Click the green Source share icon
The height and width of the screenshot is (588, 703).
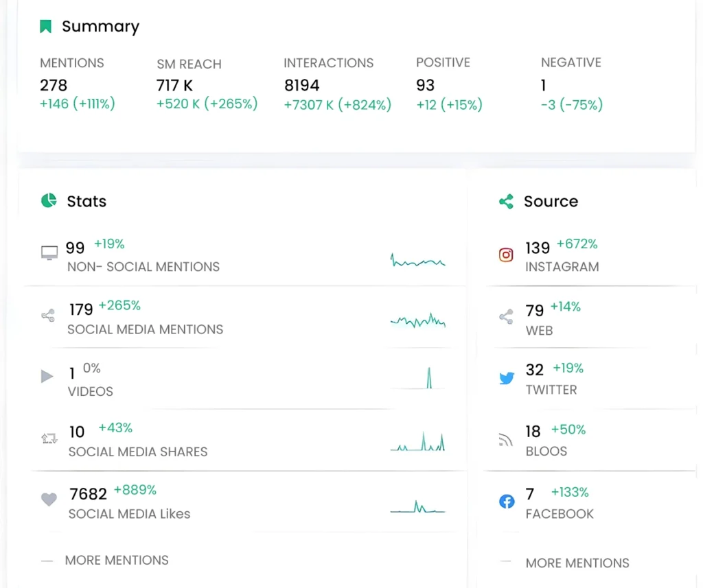point(506,202)
